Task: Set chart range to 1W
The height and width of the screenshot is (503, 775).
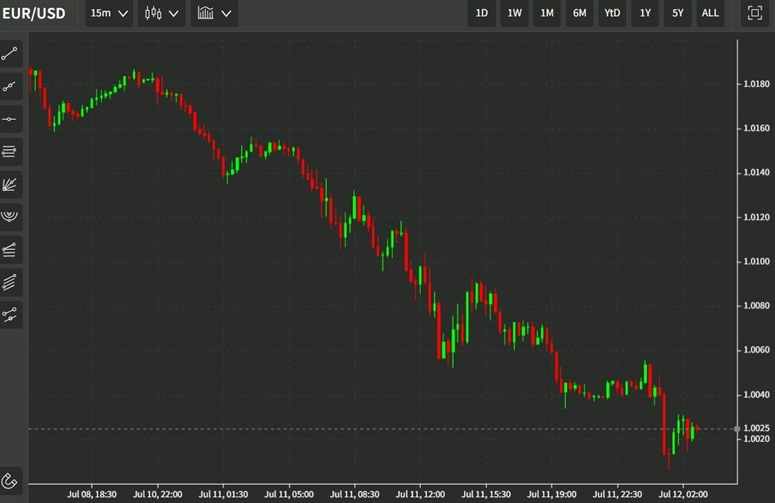Action: pyautogui.click(x=514, y=13)
